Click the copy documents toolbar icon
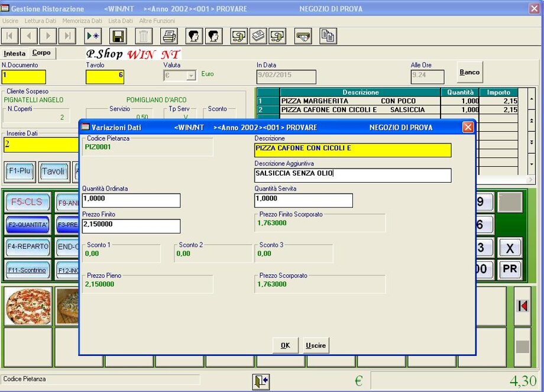 [328, 36]
